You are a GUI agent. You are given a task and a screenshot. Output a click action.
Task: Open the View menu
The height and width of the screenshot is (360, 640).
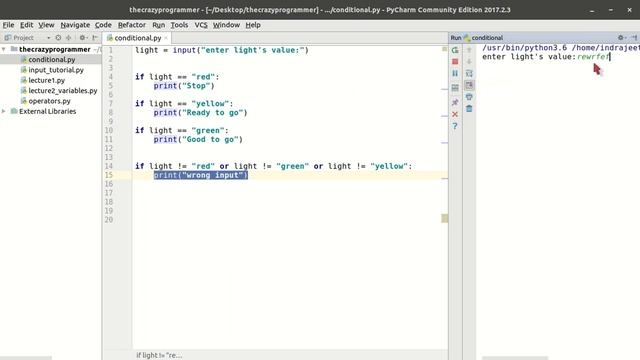click(x=46, y=25)
